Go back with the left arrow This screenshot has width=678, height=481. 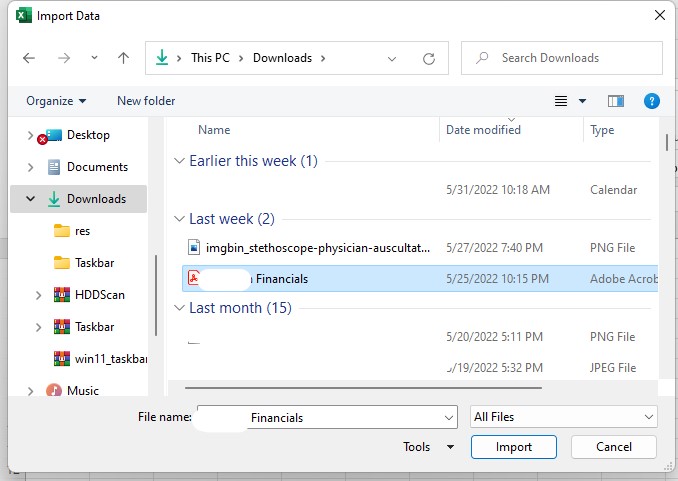pos(29,58)
